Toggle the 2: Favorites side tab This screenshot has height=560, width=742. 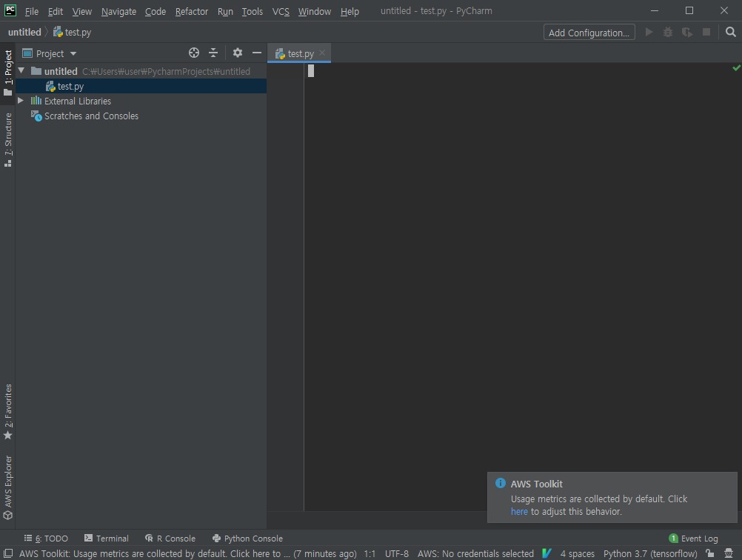coord(8,412)
